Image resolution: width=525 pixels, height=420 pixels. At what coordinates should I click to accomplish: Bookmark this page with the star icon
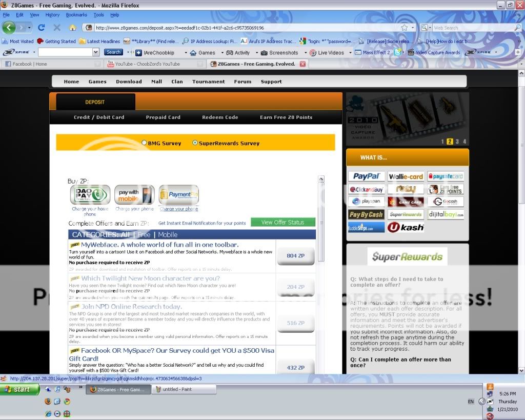coord(404,28)
